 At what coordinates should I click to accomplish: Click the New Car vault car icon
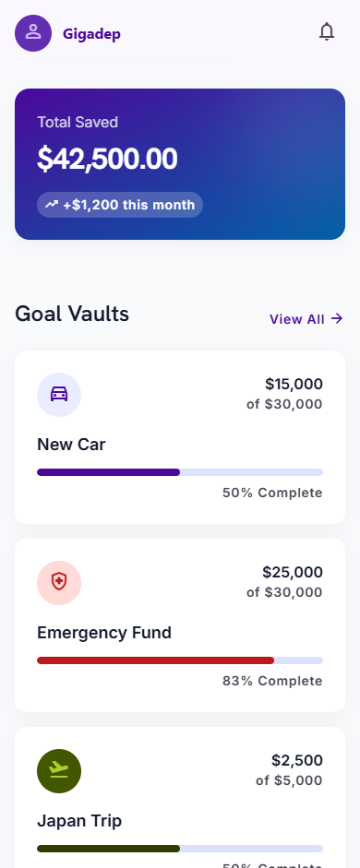59,395
